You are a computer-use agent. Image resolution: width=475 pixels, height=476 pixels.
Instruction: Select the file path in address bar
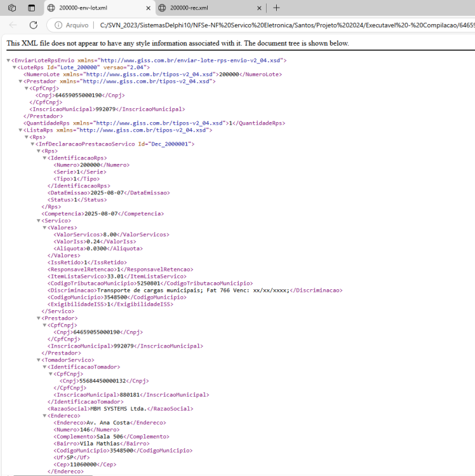coord(287,25)
